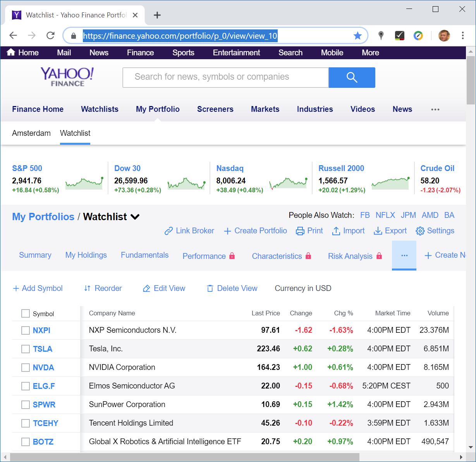The image size is (476, 462).
Task: Click the symbol search input field
Action: click(225, 77)
